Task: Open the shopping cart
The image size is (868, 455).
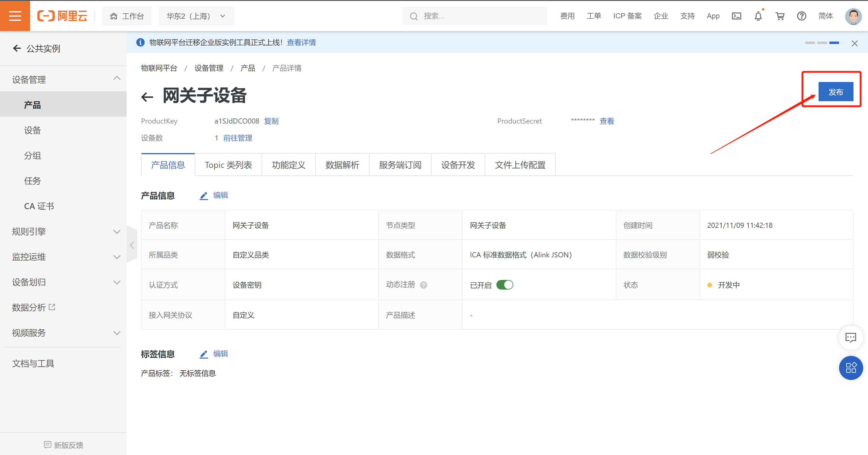Action: point(780,16)
